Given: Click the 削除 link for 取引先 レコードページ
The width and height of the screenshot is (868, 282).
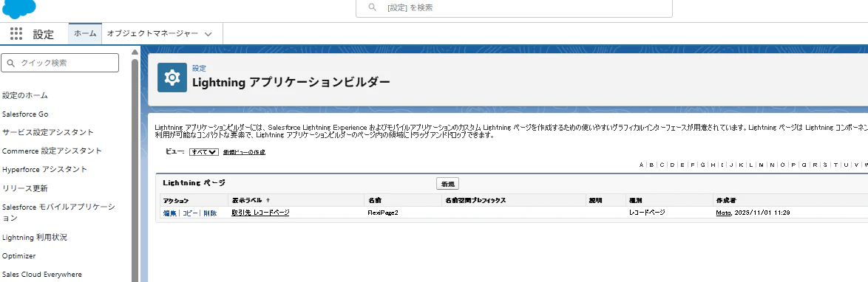Looking at the screenshot, I should point(210,213).
